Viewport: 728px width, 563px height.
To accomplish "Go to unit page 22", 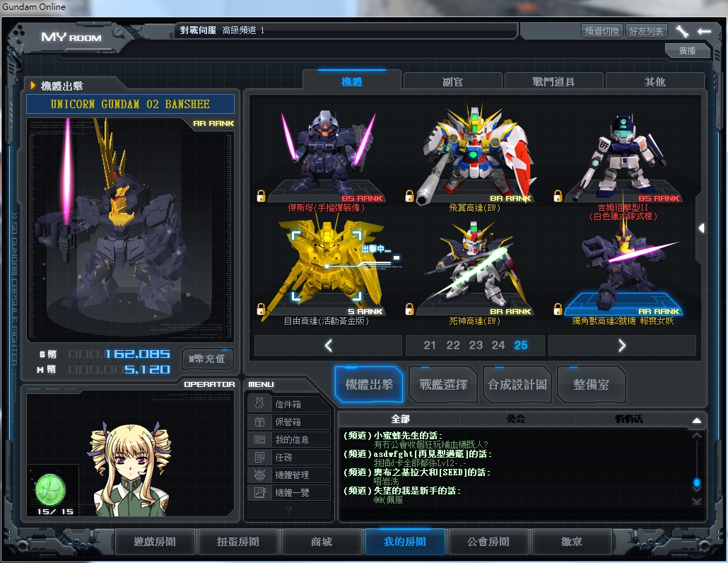I will (x=452, y=345).
